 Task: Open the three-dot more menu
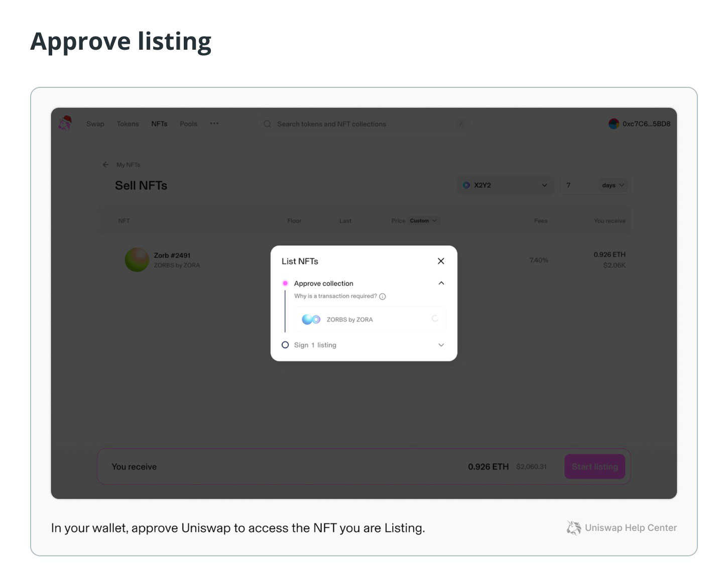(214, 124)
